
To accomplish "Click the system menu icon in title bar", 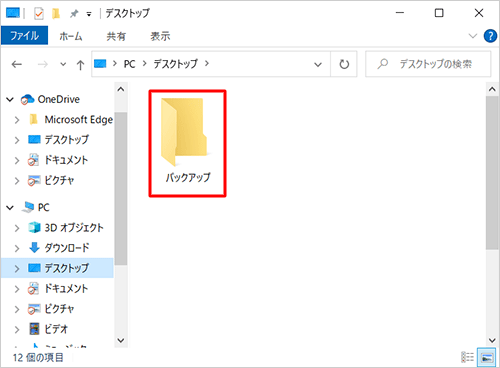I will [x=13, y=13].
